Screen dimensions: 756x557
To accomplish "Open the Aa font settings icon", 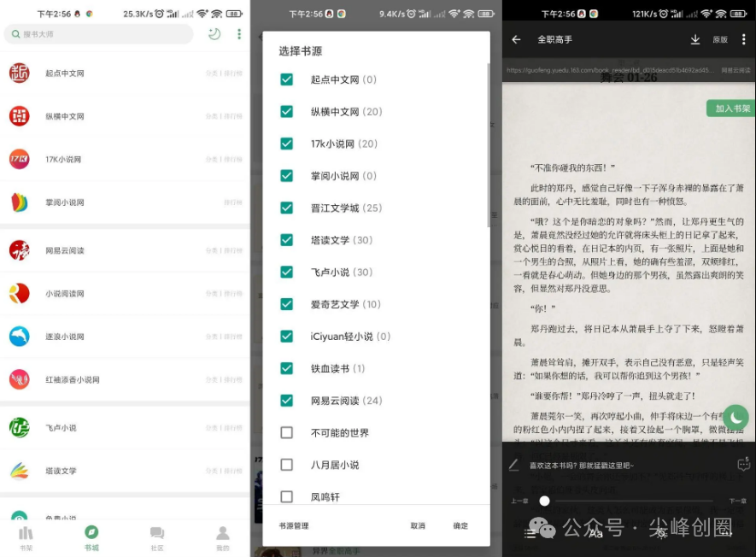I will coord(595,533).
